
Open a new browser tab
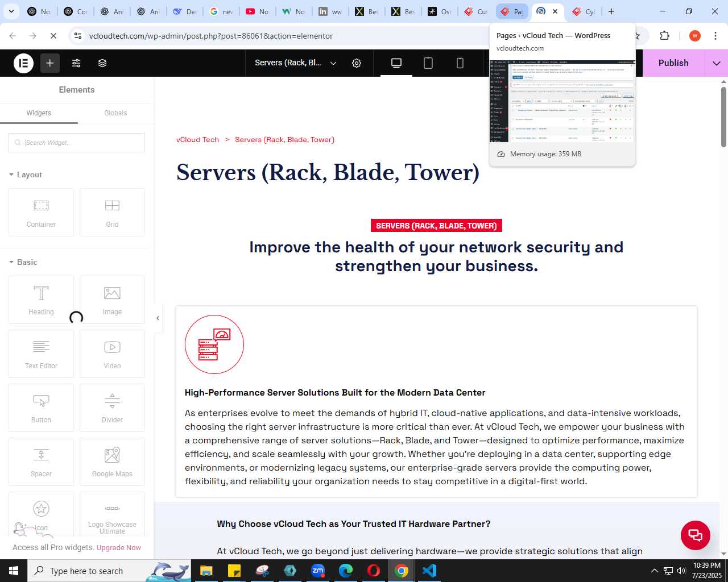pyautogui.click(x=611, y=11)
